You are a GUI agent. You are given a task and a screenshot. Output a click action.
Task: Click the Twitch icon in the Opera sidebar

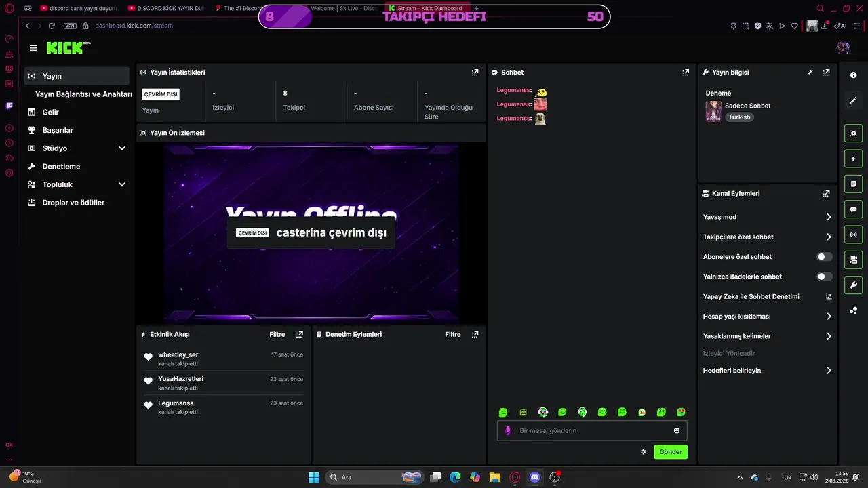pyautogui.click(x=9, y=106)
